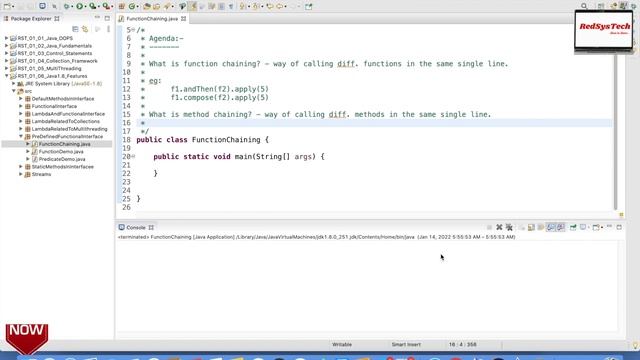Select StaticMethodsInInterfacee package

coord(63,167)
